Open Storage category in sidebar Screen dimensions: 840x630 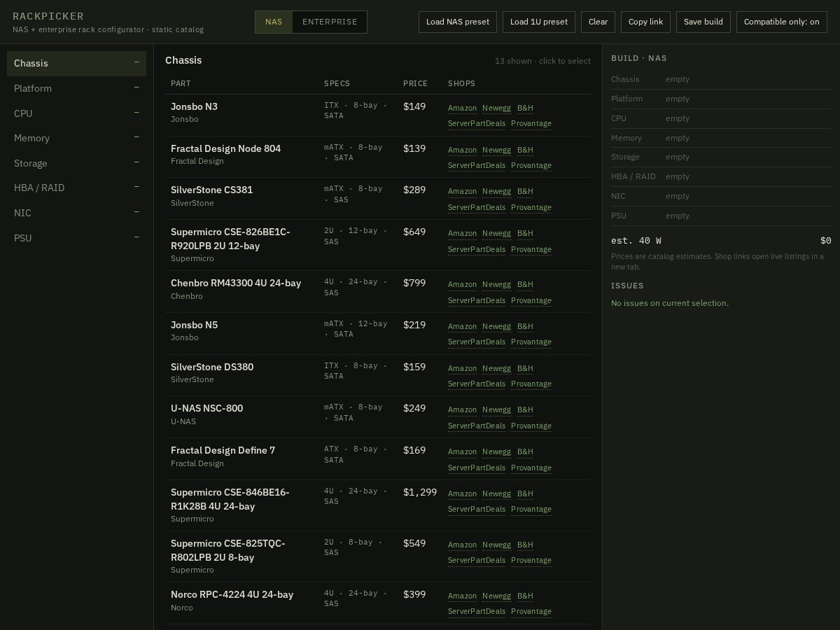pos(76,163)
